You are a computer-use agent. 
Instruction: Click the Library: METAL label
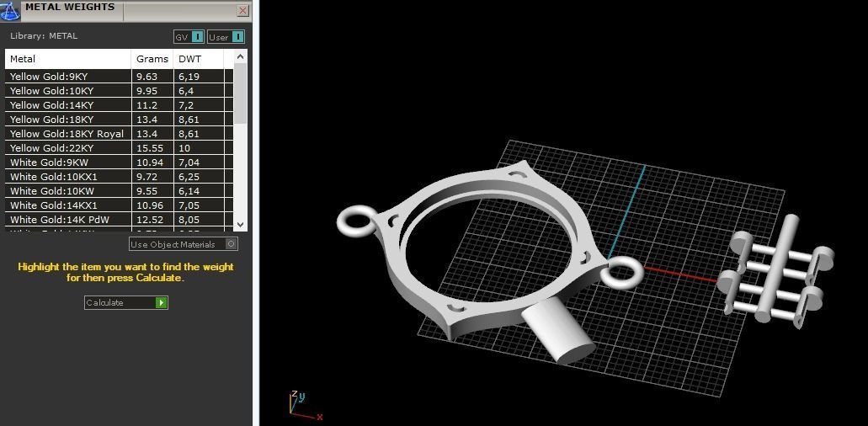44,36
